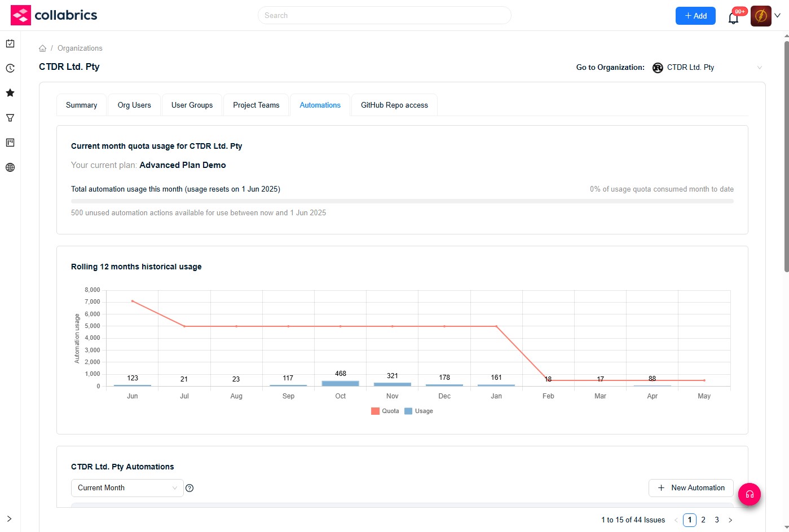Viewport: 789px width, 532px height.
Task: Go to previous page arrow
Action: click(676, 520)
